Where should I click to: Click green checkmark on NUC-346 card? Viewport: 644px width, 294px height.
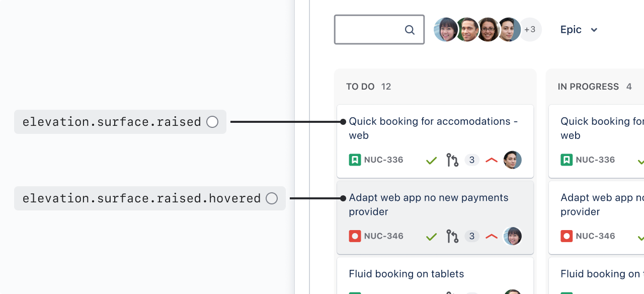(431, 237)
